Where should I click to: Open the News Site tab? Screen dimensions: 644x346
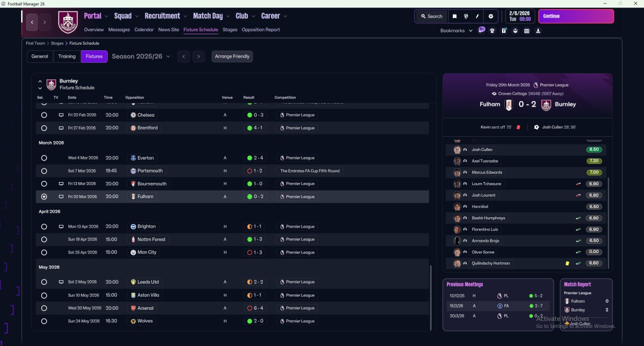pos(169,30)
